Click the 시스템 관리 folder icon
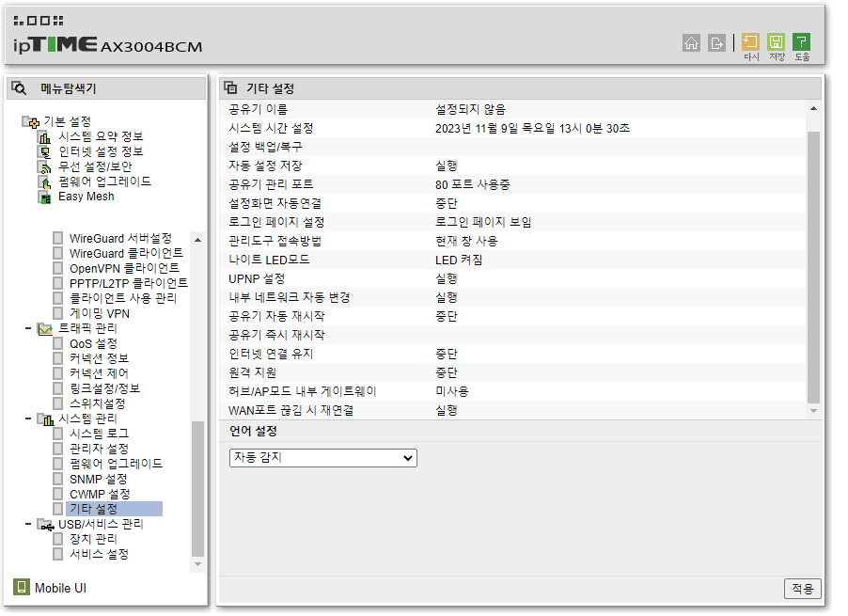 point(45,419)
